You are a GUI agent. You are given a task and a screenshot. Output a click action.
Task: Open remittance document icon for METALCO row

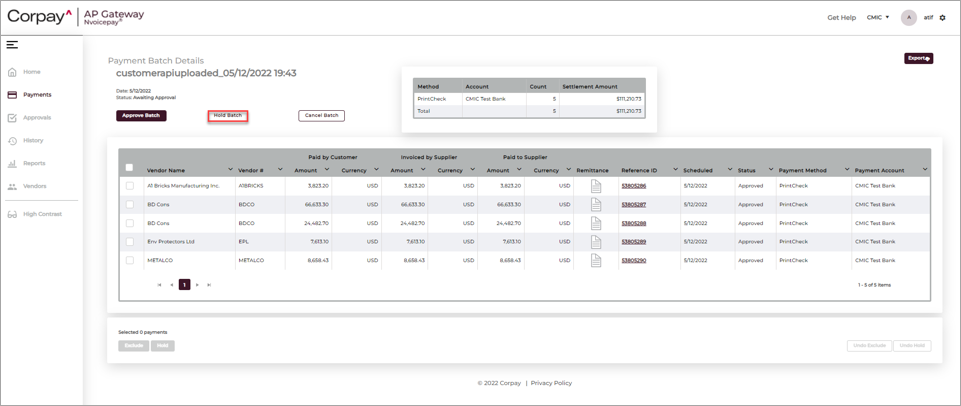pyautogui.click(x=596, y=260)
